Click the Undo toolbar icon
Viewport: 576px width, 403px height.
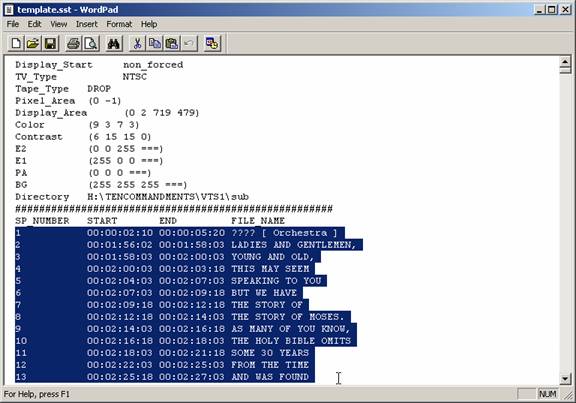click(189, 43)
